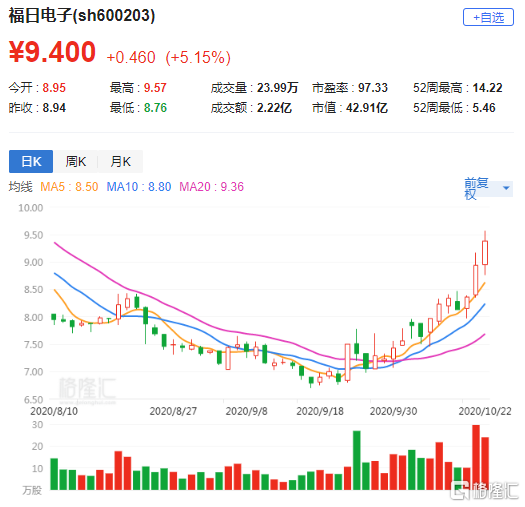The width and height of the screenshot is (525, 507).
Task: Click date label 2020/8/10
Action: [x=54, y=411]
